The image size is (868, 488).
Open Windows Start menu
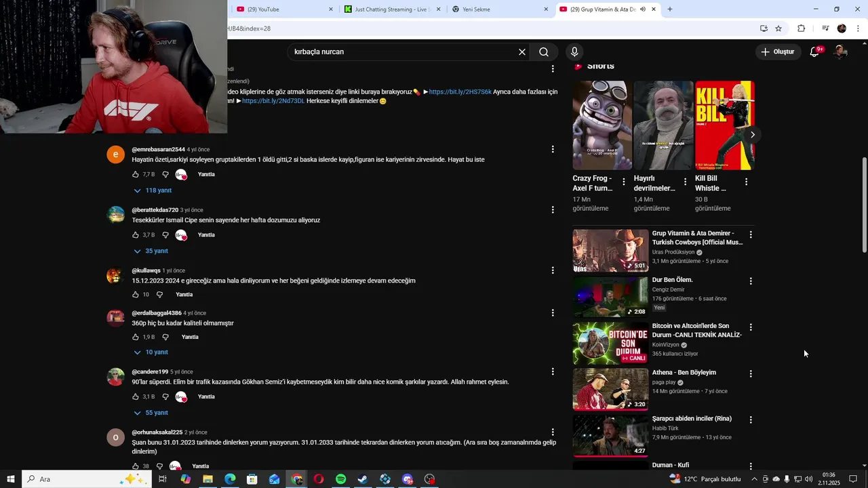[11, 479]
